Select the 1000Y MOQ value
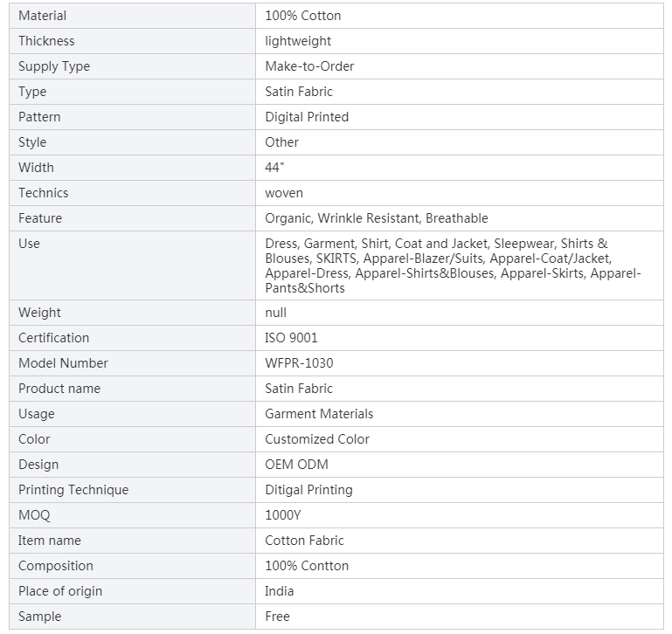672x634 pixels. [x=282, y=515]
